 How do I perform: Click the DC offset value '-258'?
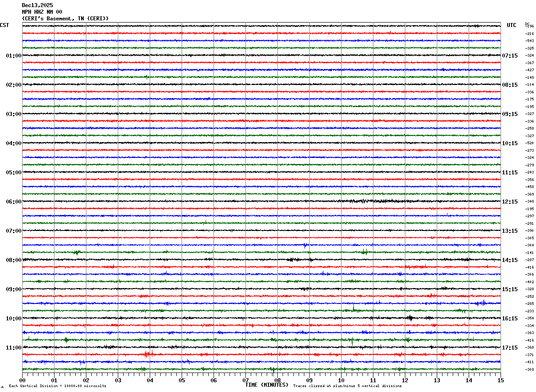[x=529, y=129]
